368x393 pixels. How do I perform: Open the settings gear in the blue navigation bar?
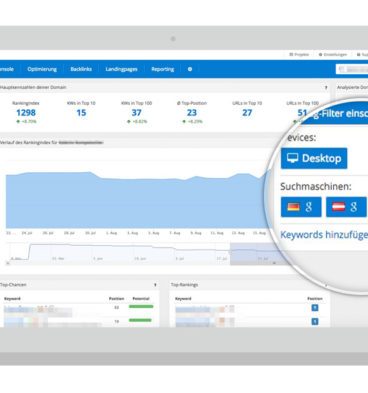coord(190,69)
